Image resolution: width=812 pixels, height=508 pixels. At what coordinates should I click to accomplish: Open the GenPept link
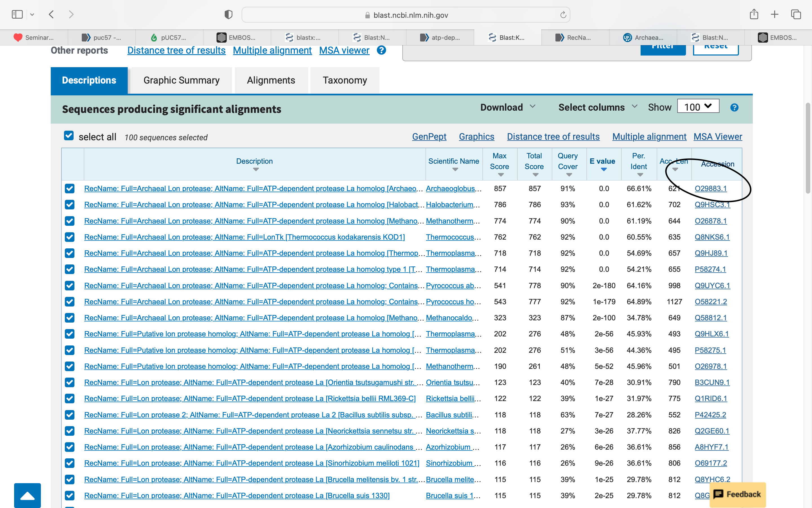coord(429,137)
